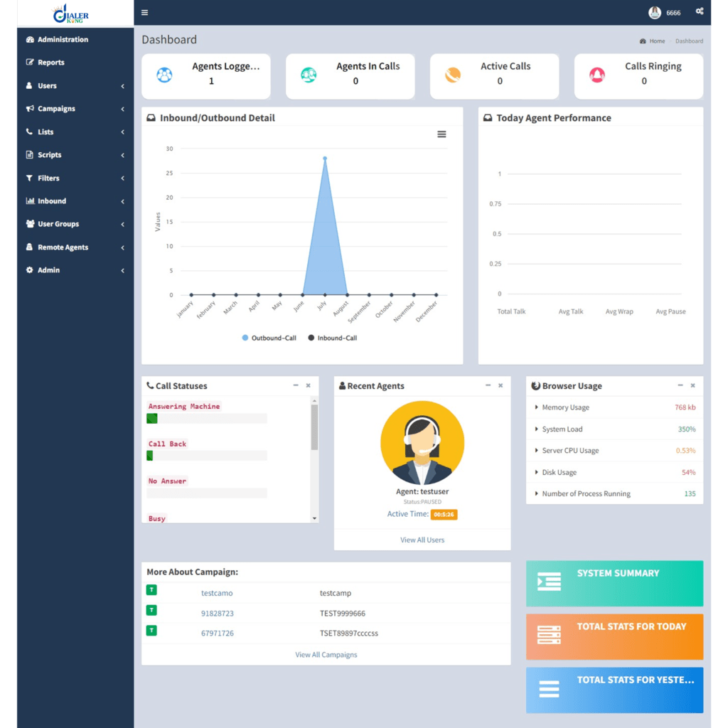Minimize the Call Statuses panel
Image resolution: width=728 pixels, height=728 pixels.
pyautogui.click(x=296, y=385)
